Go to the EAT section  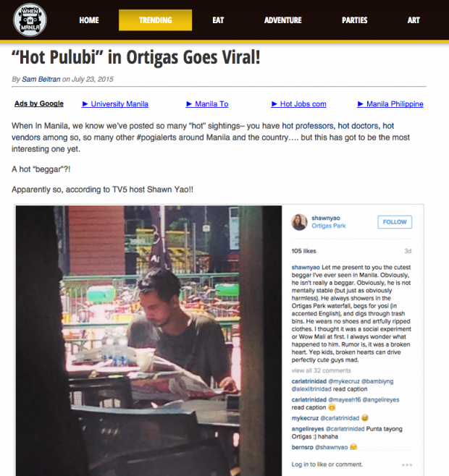218,20
